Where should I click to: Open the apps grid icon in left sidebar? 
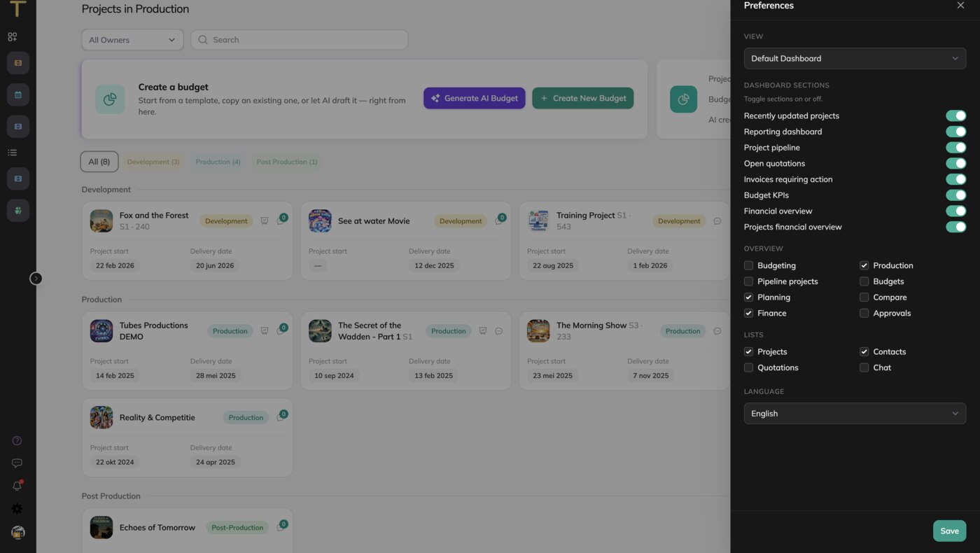coord(13,37)
